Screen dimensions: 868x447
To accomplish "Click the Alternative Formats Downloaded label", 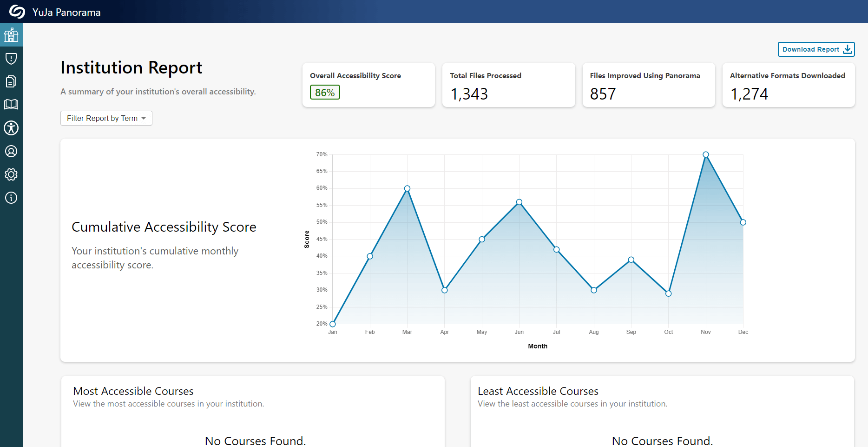I will [x=788, y=75].
